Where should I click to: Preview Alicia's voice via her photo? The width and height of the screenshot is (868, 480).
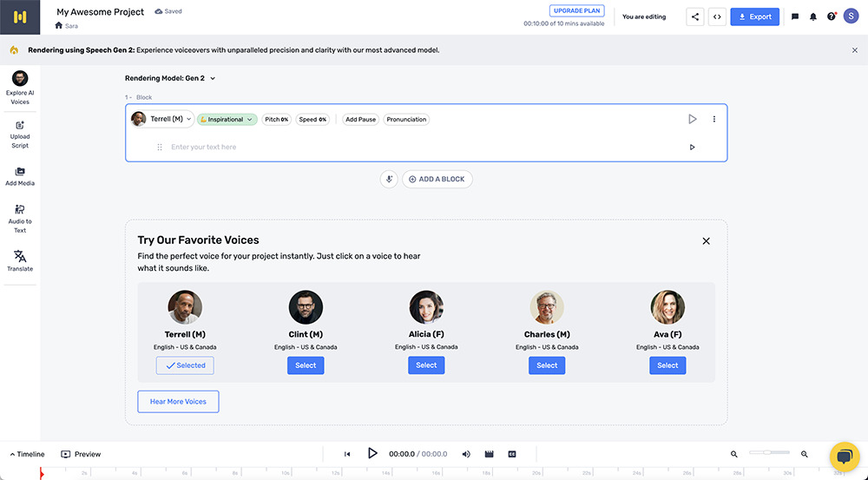pyautogui.click(x=426, y=307)
